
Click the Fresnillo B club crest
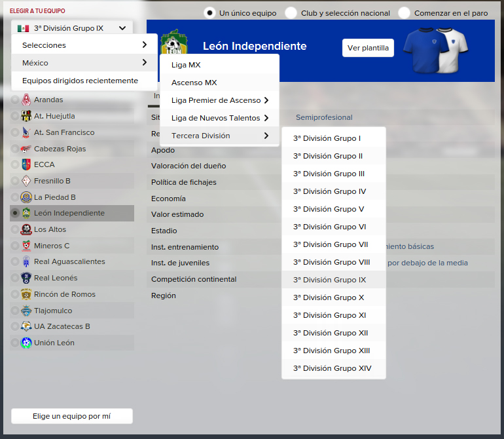point(26,181)
